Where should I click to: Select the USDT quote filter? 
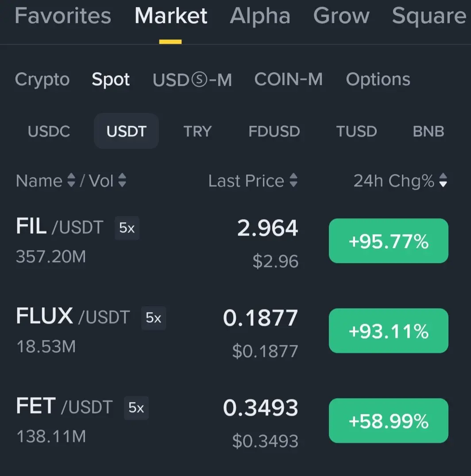click(x=126, y=131)
